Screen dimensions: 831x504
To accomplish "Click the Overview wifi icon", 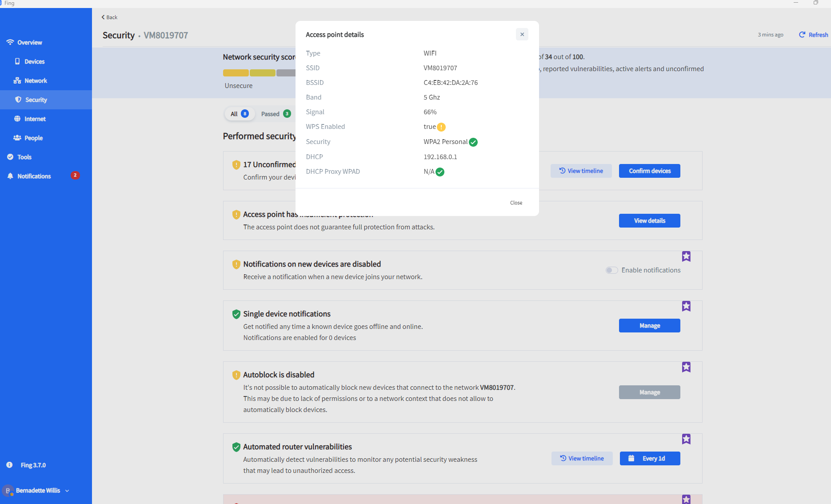I will pyautogui.click(x=10, y=42).
